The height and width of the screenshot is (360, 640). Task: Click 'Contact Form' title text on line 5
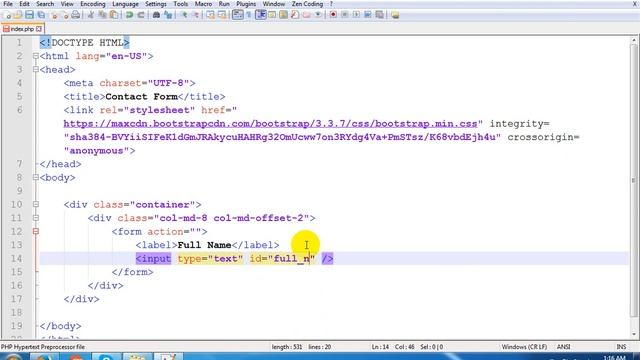pyautogui.click(x=141, y=97)
